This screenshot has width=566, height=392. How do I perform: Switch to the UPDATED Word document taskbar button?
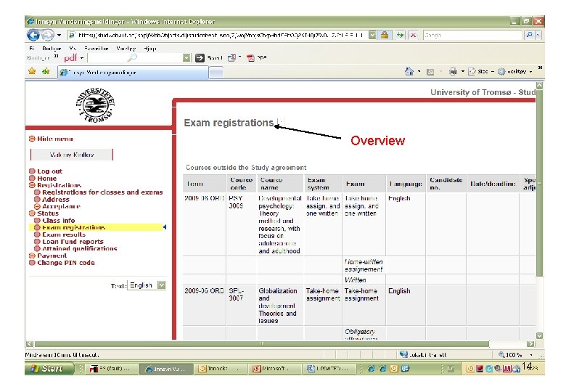pos(330,369)
